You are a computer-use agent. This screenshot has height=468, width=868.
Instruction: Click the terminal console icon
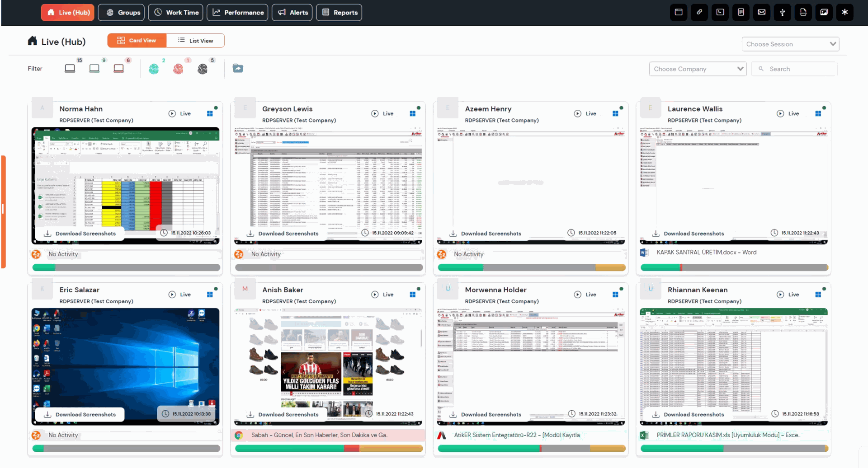pyautogui.click(x=720, y=12)
